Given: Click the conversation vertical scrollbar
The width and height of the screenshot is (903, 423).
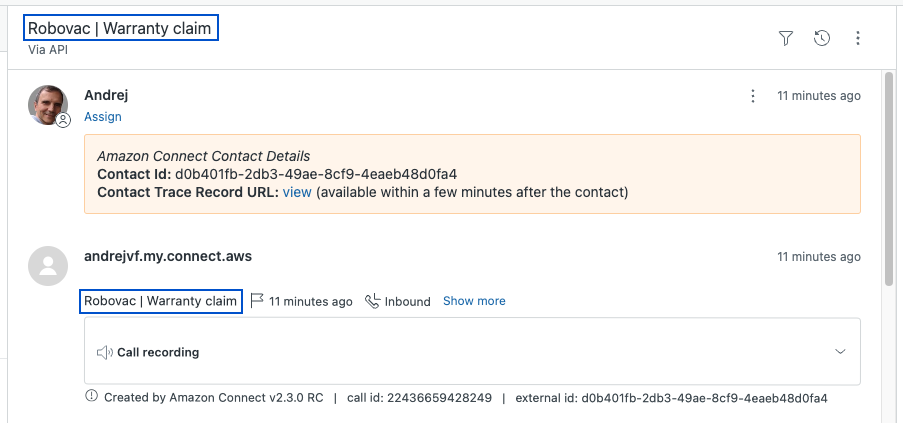Looking at the screenshot, I should tap(888, 180).
